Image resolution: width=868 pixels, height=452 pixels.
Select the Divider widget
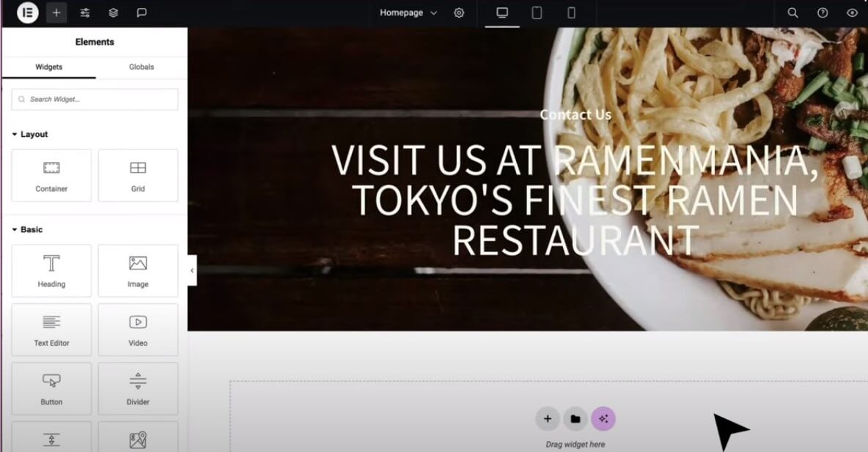pos(138,388)
